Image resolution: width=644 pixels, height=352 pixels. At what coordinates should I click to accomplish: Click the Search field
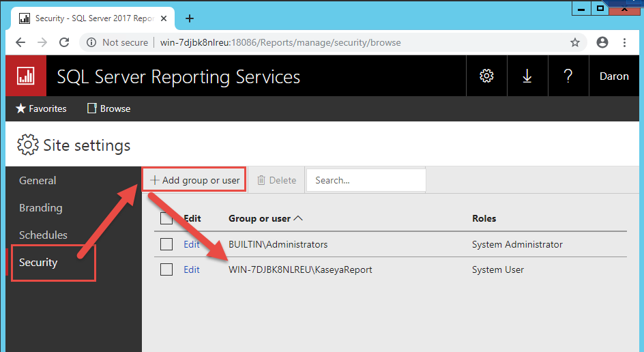pyautogui.click(x=366, y=180)
